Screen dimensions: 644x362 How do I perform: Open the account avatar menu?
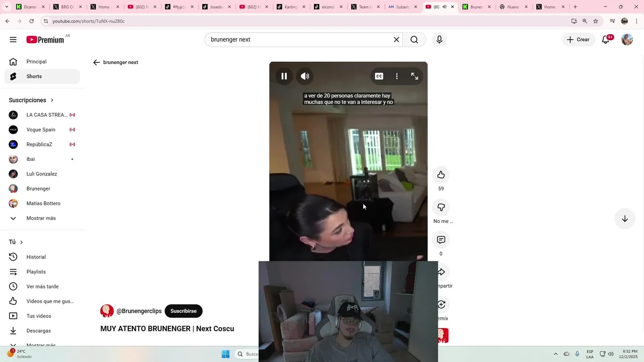point(627,40)
